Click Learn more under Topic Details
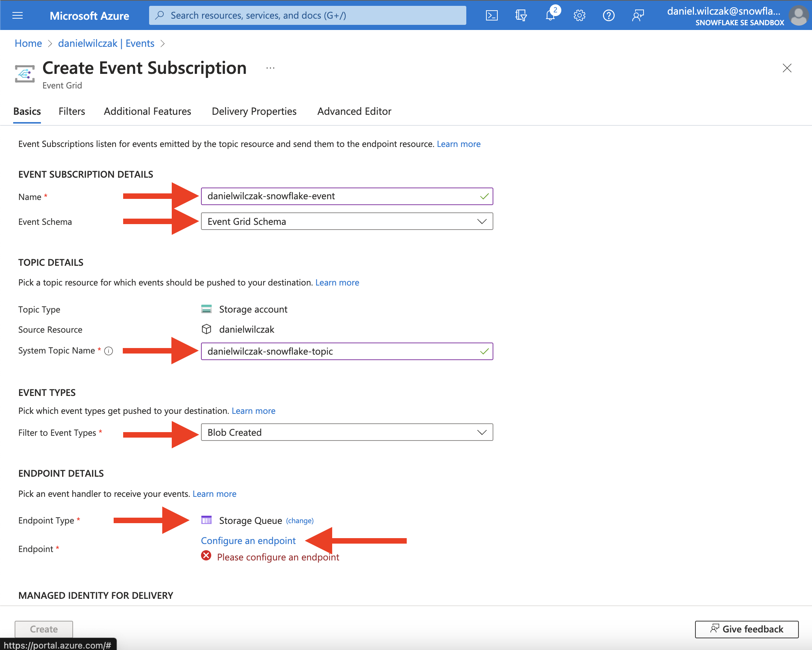The width and height of the screenshot is (812, 650). (x=337, y=283)
